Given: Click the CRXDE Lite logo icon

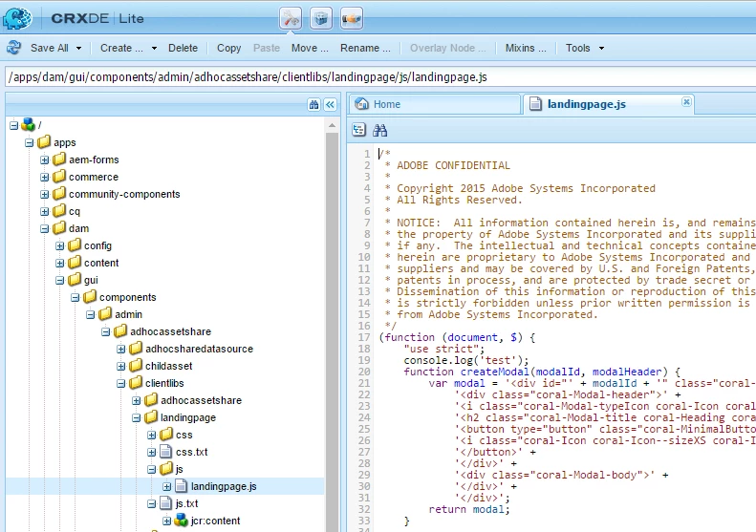Looking at the screenshot, I should [17, 18].
